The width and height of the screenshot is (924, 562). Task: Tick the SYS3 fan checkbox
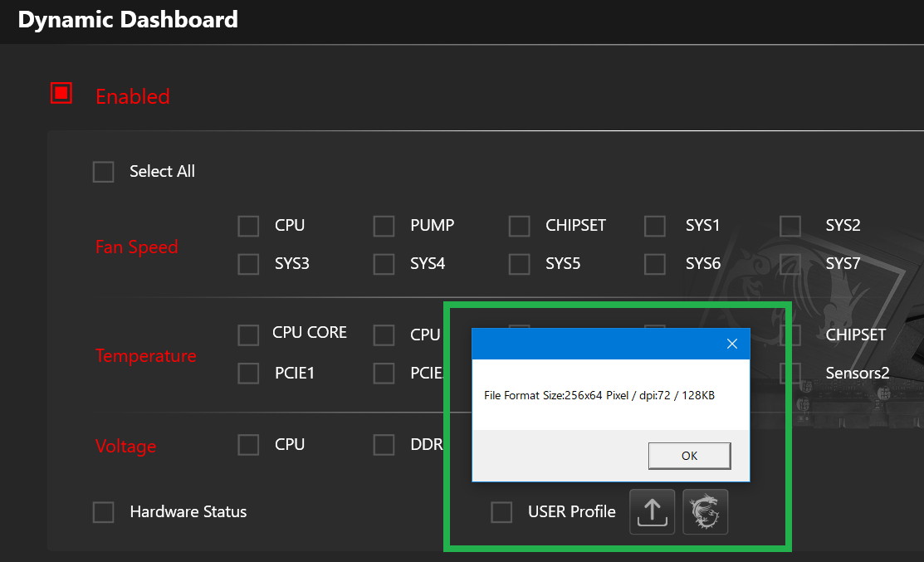pyautogui.click(x=248, y=264)
